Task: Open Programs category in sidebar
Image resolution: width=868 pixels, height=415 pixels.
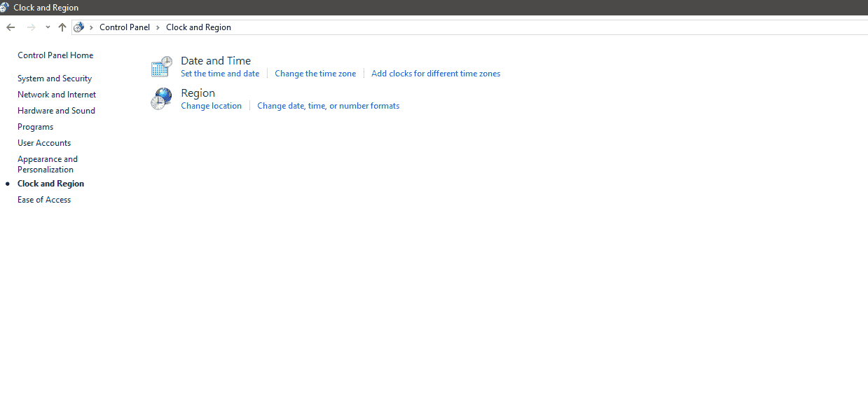Action: [35, 127]
